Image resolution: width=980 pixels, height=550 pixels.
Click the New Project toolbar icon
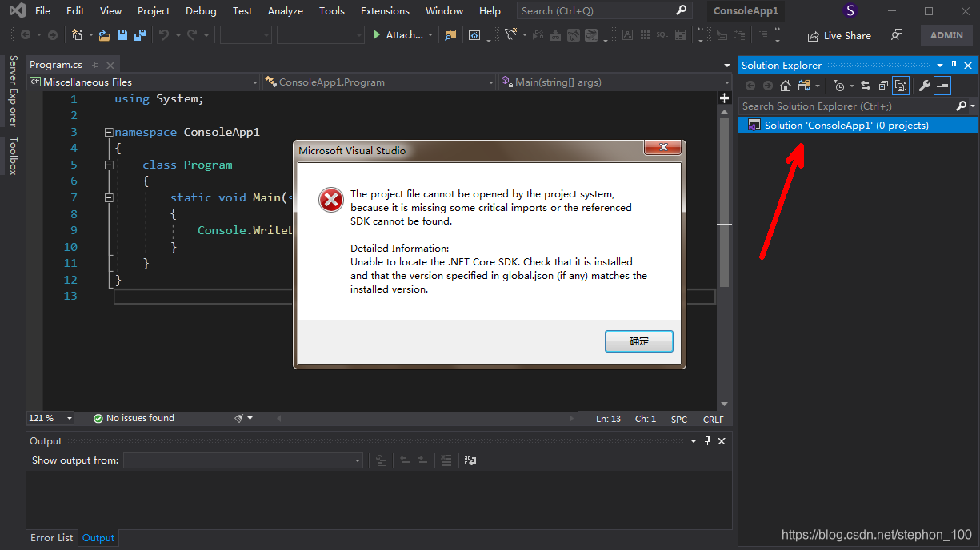[x=78, y=35]
